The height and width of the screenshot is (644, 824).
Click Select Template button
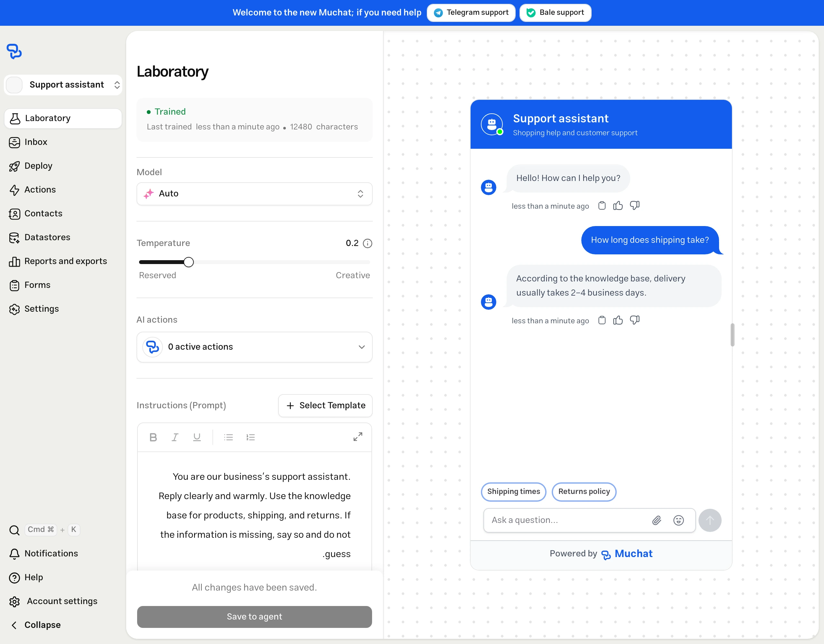coord(325,405)
